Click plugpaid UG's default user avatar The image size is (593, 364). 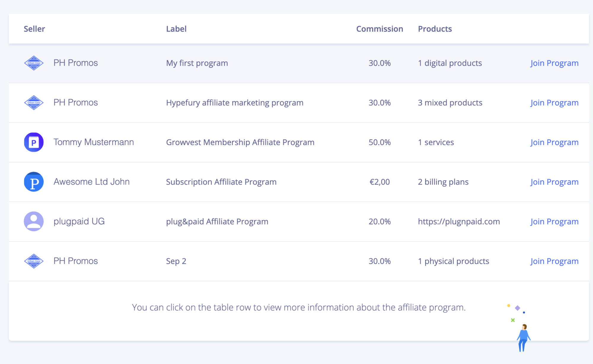(34, 221)
